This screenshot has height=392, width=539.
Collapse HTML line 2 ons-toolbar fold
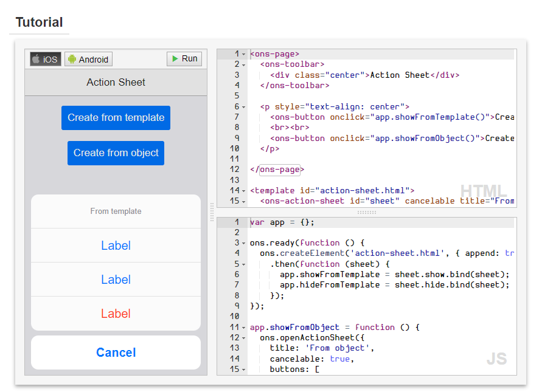pos(243,65)
